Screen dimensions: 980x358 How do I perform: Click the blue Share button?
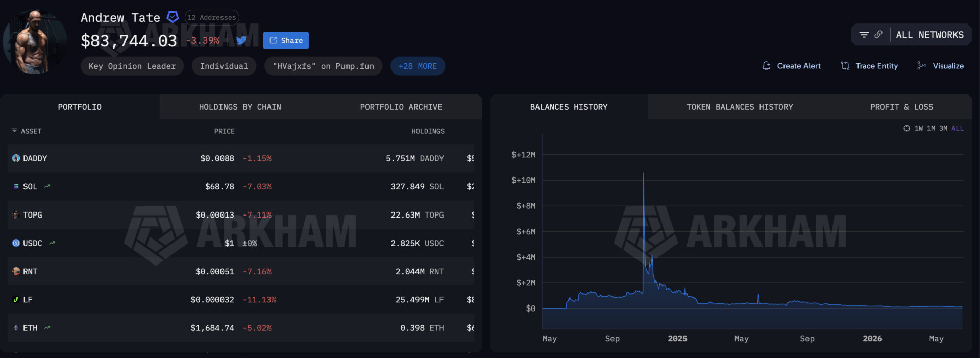pos(286,40)
